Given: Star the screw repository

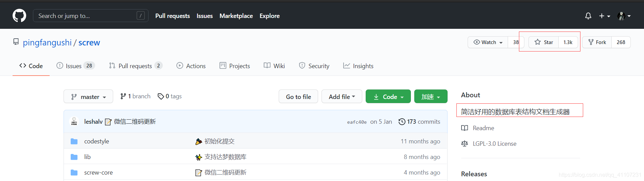Looking at the screenshot, I should tap(544, 42).
